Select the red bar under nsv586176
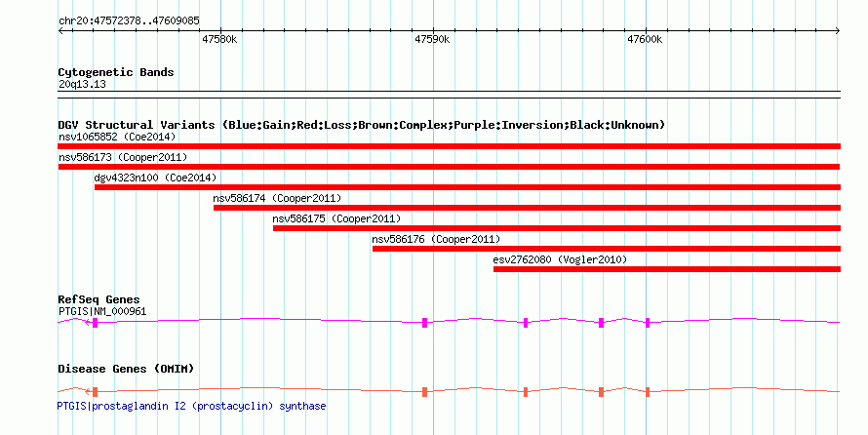Viewport: 868px width, 435px height. point(607,249)
